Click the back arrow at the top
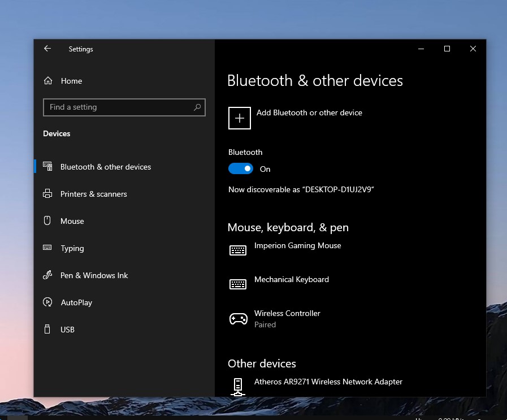This screenshot has height=420, width=507. point(47,49)
